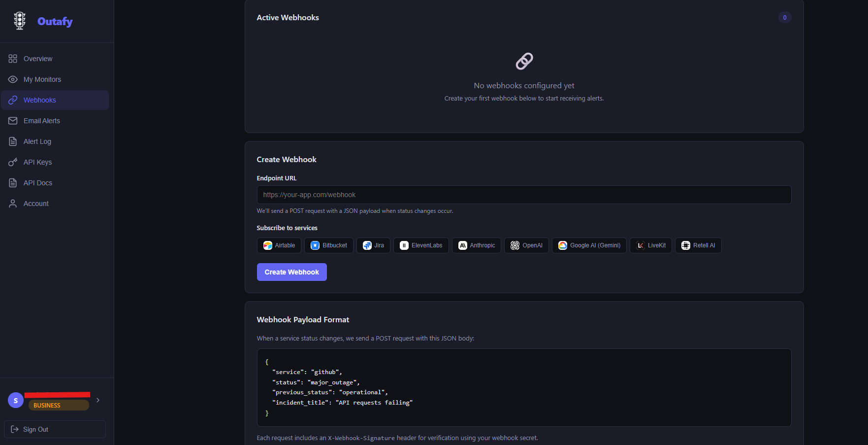Click the My Monitors eye icon
This screenshot has width=868, height=445.
[x=13, y=79]
